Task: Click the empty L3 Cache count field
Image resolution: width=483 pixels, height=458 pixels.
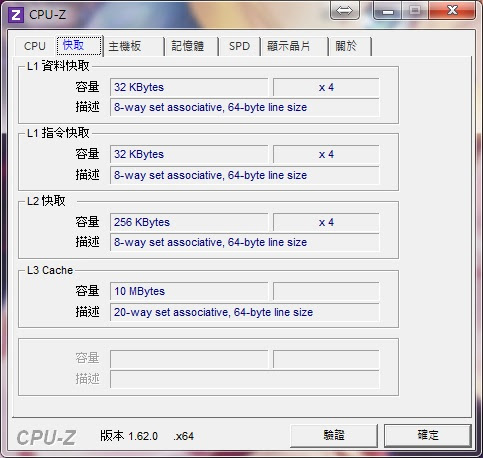Action: [326, 291]
